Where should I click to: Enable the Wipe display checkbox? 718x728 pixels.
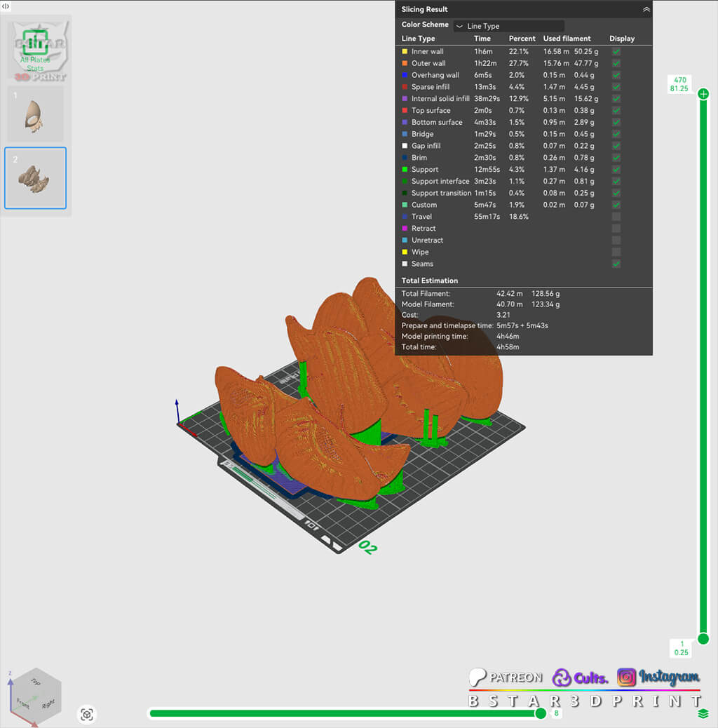point(616,252)
